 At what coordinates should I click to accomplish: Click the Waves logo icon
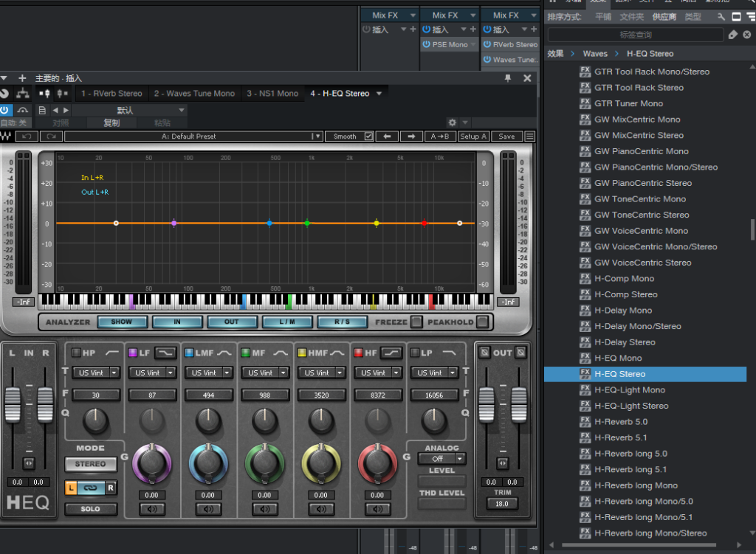coord(5,136)
